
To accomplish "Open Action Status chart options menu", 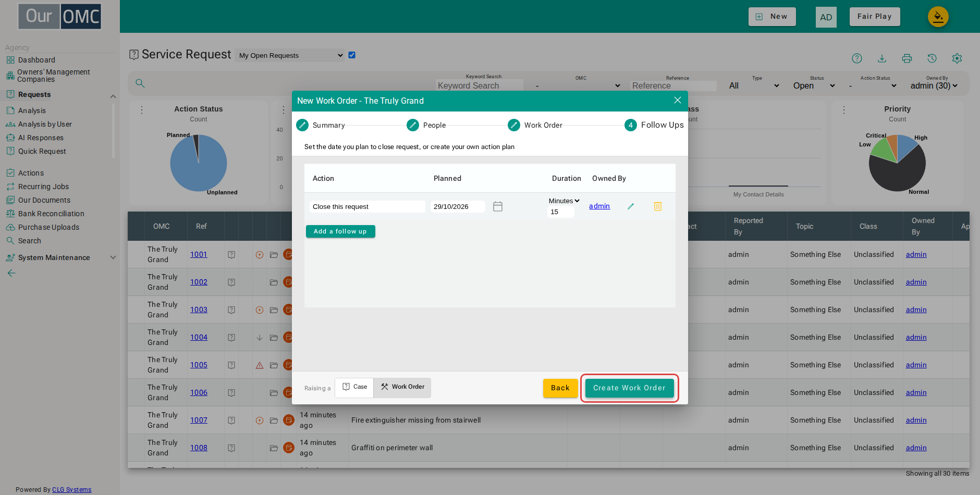I will pos(142,110).
